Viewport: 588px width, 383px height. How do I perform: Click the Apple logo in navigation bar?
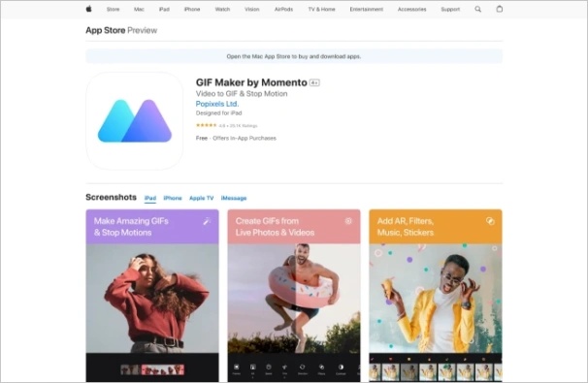(88, 9)
